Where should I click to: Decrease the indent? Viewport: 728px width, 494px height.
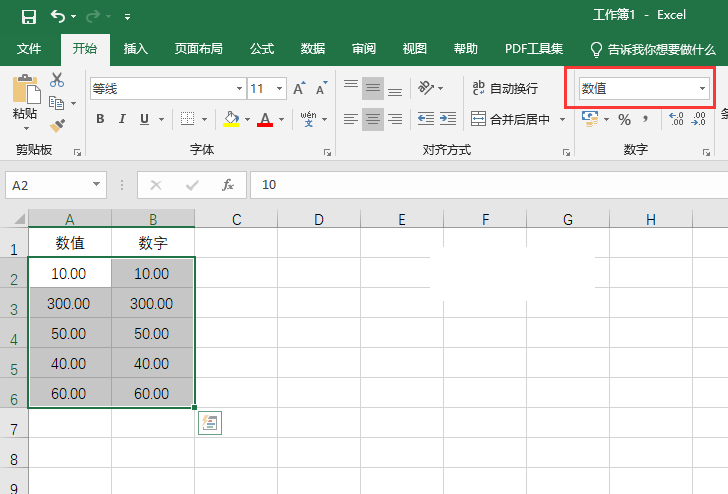pyautogui.click(x=426, y=119)
